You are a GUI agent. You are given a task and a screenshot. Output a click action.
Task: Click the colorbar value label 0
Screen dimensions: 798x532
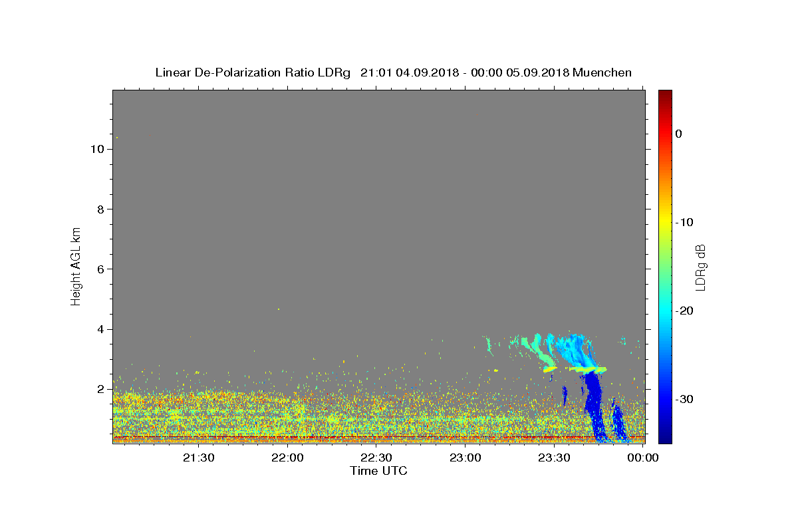click(x=679, y=134)
